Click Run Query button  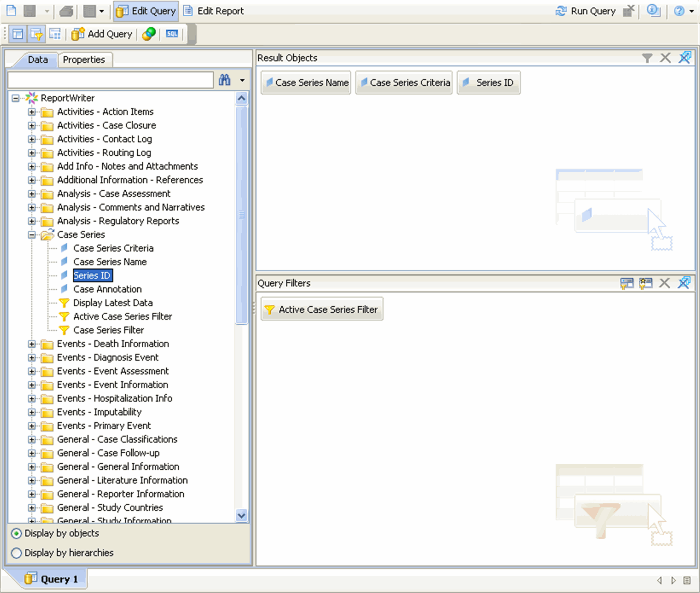pos(585,11)
